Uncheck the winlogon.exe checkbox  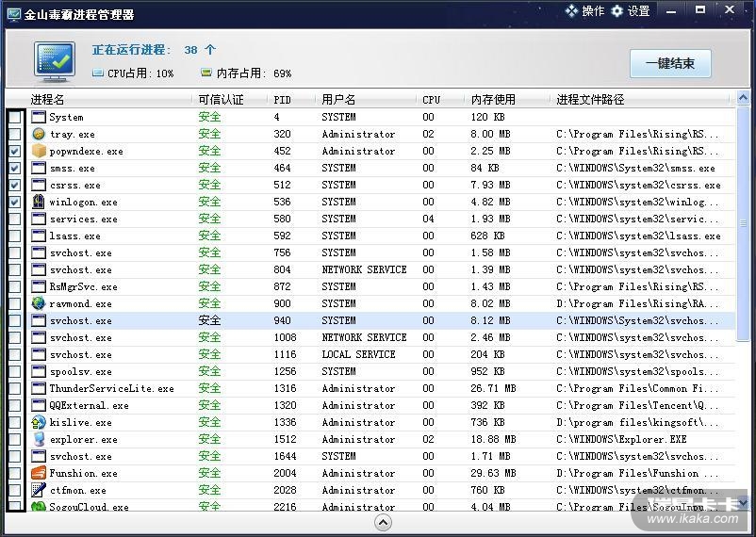coord(15,202)
